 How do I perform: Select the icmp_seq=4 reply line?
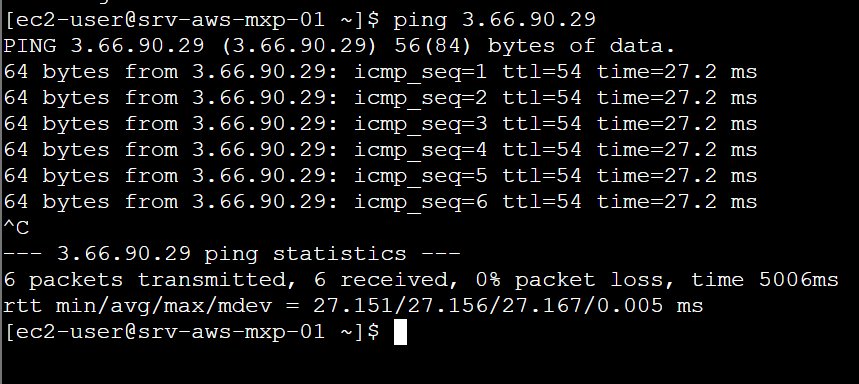click(x=380, y=150)
